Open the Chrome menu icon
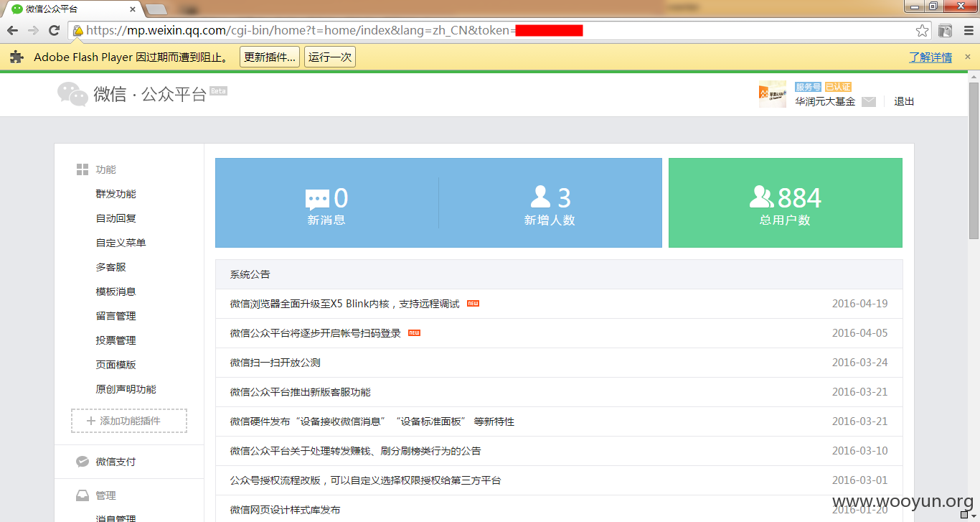Viewport: 980px width, 522px height. [x=967, y=30]
